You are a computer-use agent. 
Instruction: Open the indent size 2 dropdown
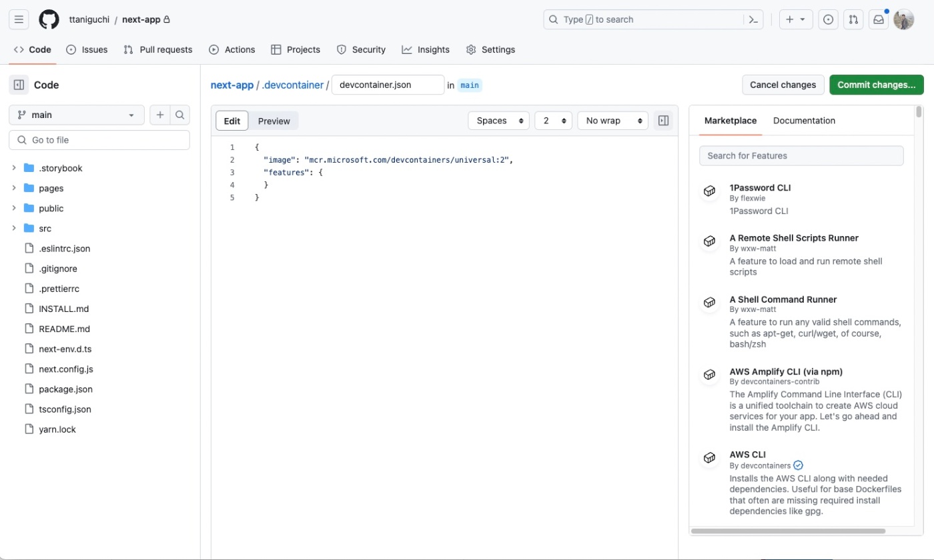coord(554,121)
